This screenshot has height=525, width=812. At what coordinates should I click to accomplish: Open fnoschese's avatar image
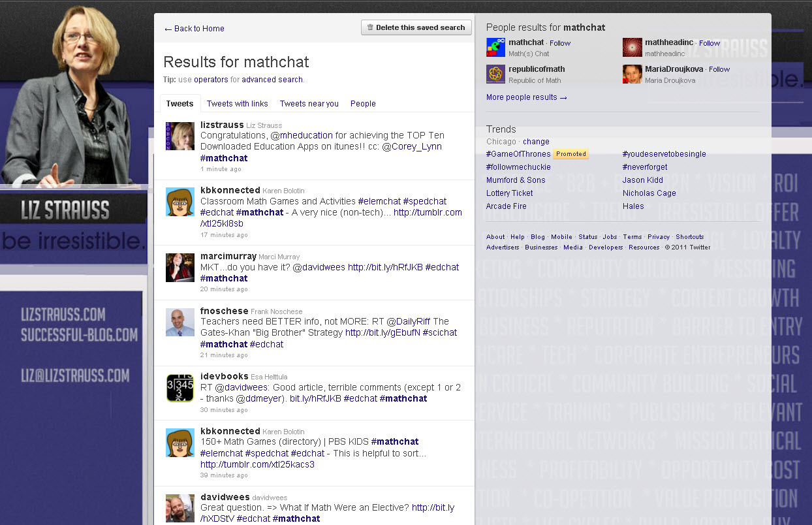[x=180, y=323]
